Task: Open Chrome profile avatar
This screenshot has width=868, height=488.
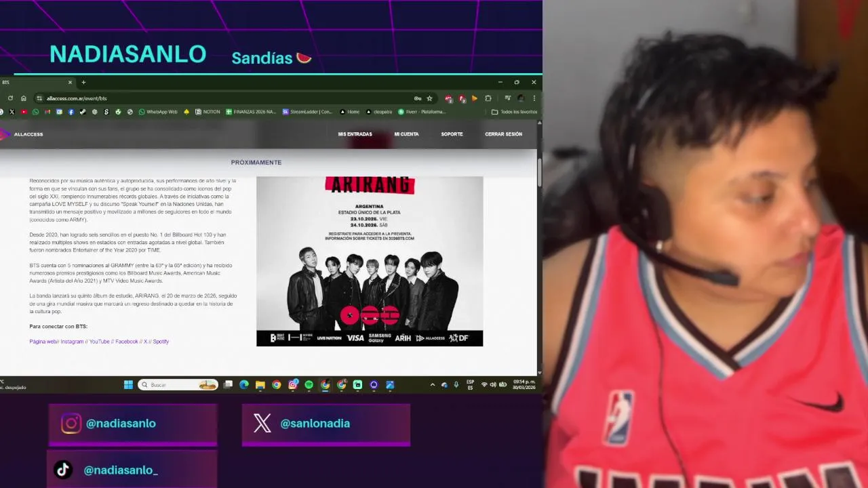Action: click(x=519, y=98)
